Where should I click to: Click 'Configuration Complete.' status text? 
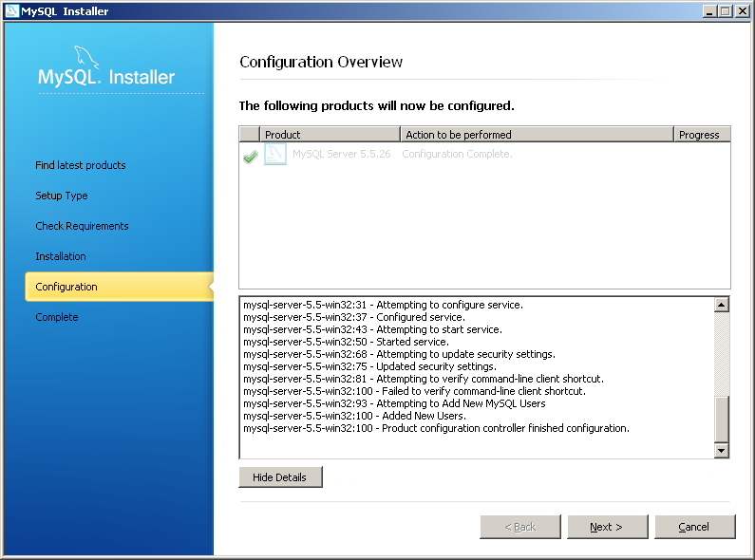click(457, 154)
